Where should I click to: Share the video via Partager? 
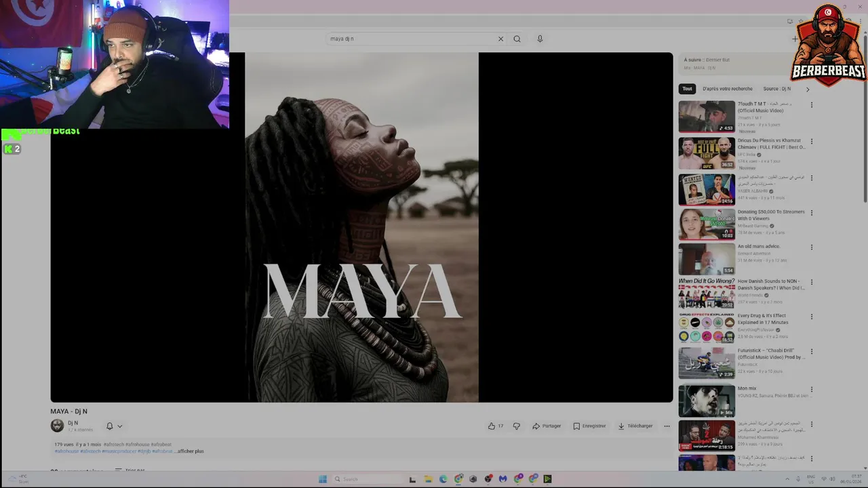click(x=547, y=426)
